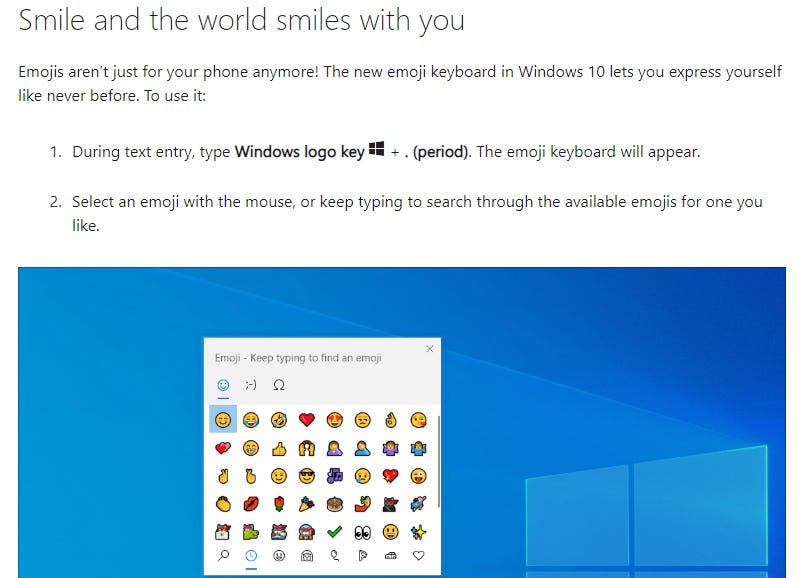Insert the face blowing a kiss emoji
This screenshot has height=578, width=800.
click(x=418, y=420)
